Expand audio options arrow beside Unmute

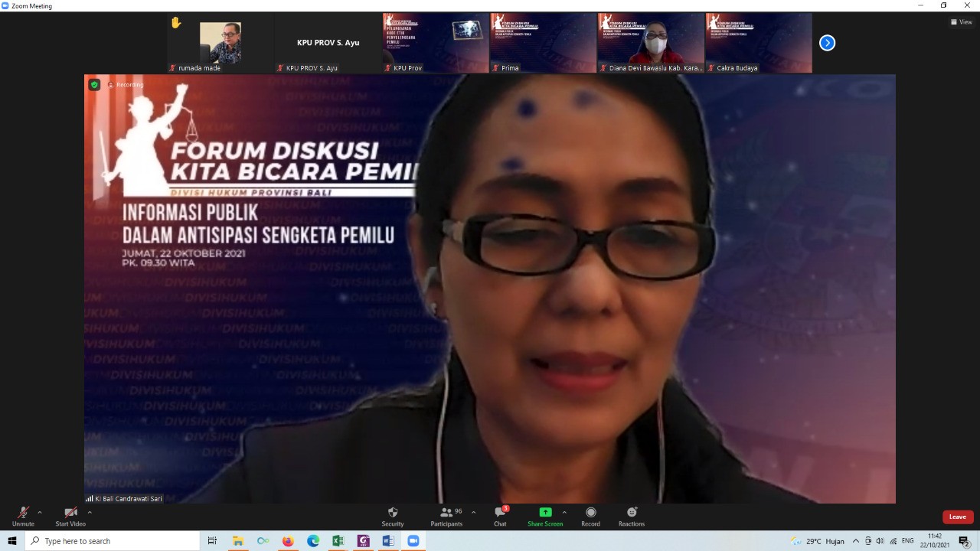click(40, 513)
